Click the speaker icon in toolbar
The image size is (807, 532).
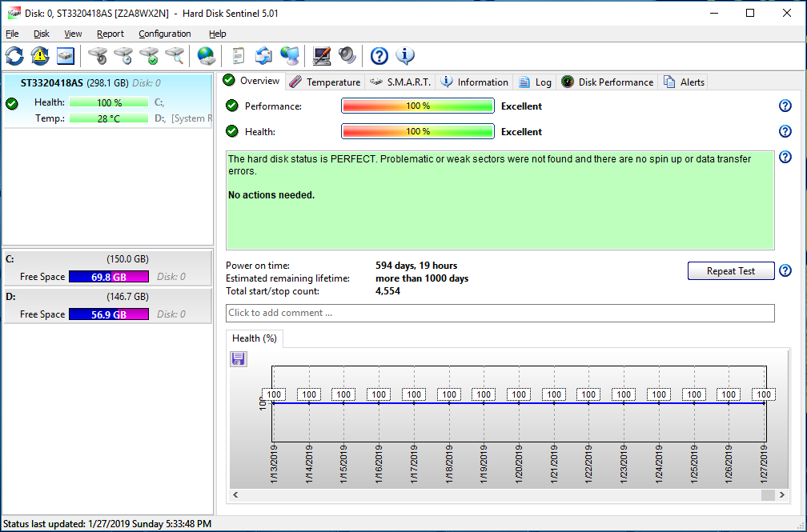click(347, 56)
